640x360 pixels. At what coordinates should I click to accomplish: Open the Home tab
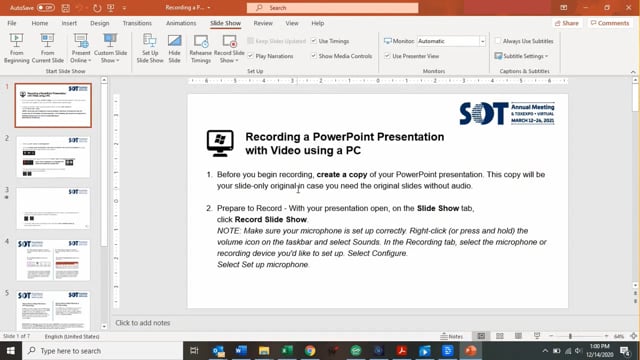pyautogui.click(x=40, y=23)
